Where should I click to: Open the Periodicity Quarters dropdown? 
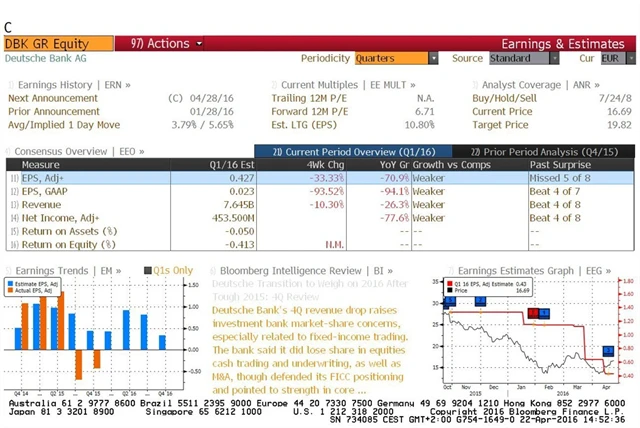tap(396, 58)
